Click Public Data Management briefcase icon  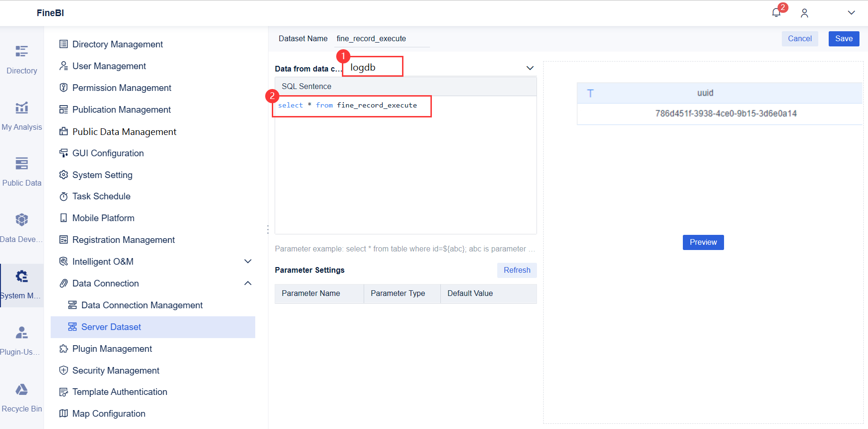[63, 131]
